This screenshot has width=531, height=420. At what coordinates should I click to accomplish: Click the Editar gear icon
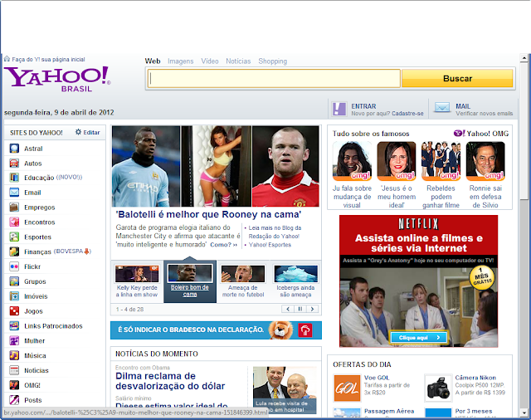pos(78,132)
